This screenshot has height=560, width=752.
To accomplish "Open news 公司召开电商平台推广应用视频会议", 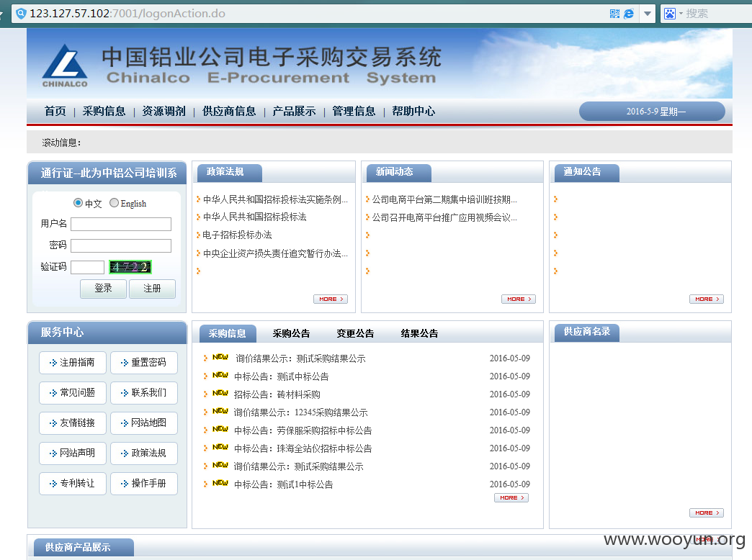I will [x=444, y=217].
